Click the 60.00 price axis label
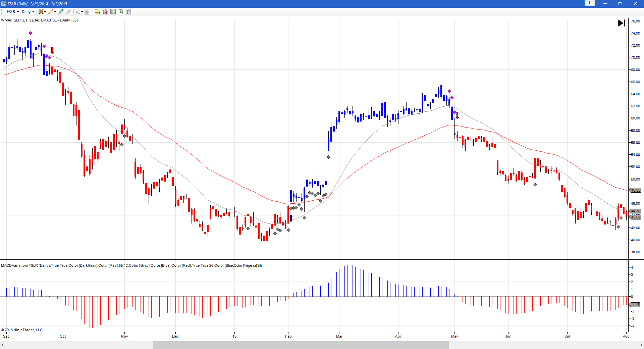The width and height of the screenshot is (644, 349). 635,118
